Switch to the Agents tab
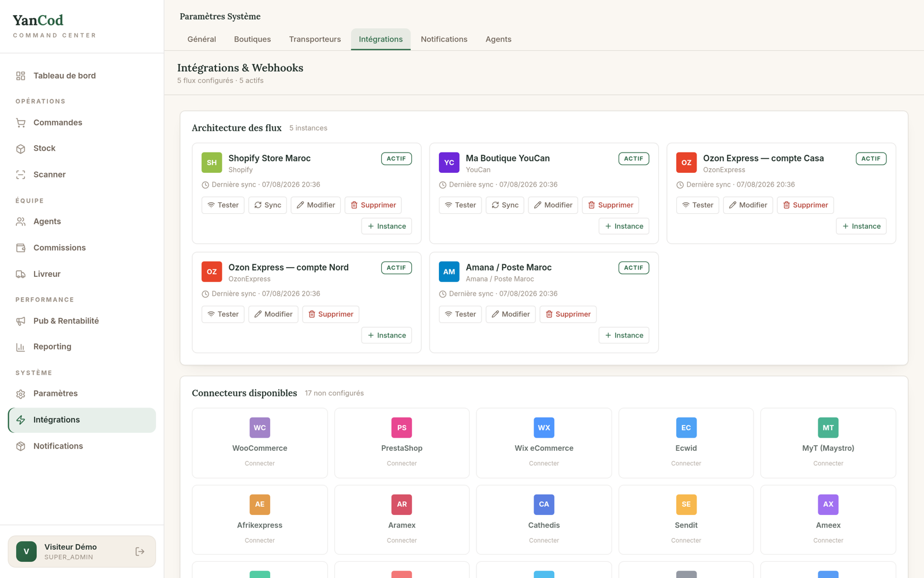 498,39
